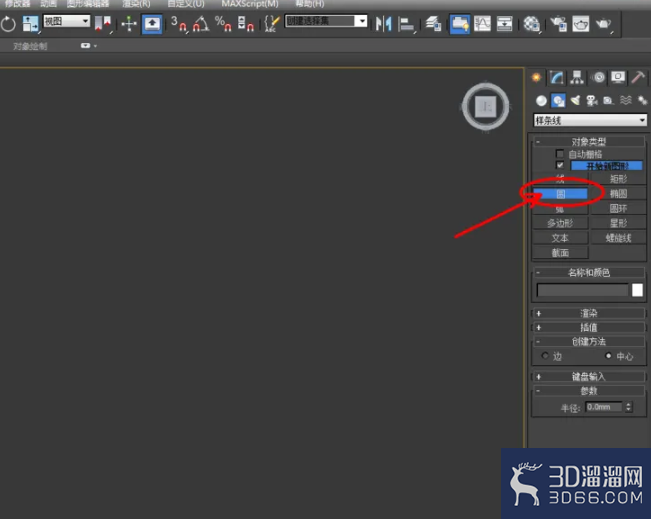Toggle the 3D Snaps icon
Screen dimensions: 651x519
click(179, 24)
